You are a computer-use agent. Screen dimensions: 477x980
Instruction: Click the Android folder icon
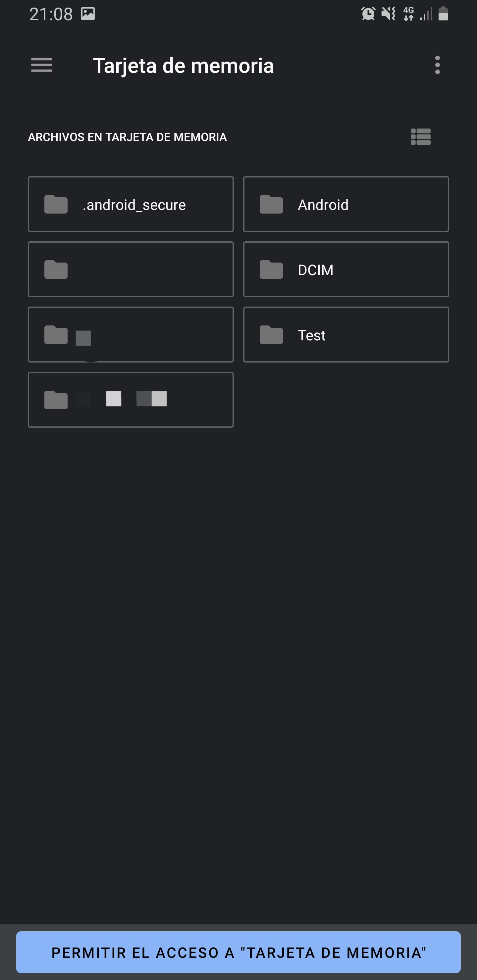click(x=271, y=204)
